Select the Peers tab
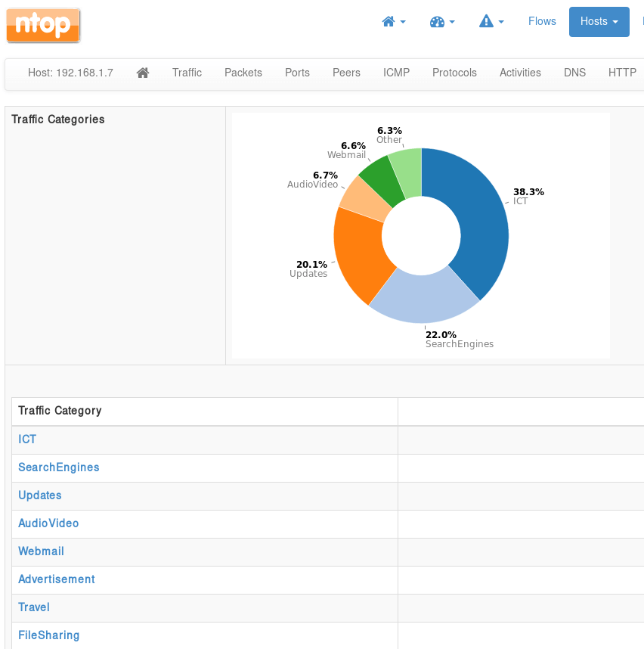Image resolution: width=644 pixels, height=649 pixels. (346, 73)
